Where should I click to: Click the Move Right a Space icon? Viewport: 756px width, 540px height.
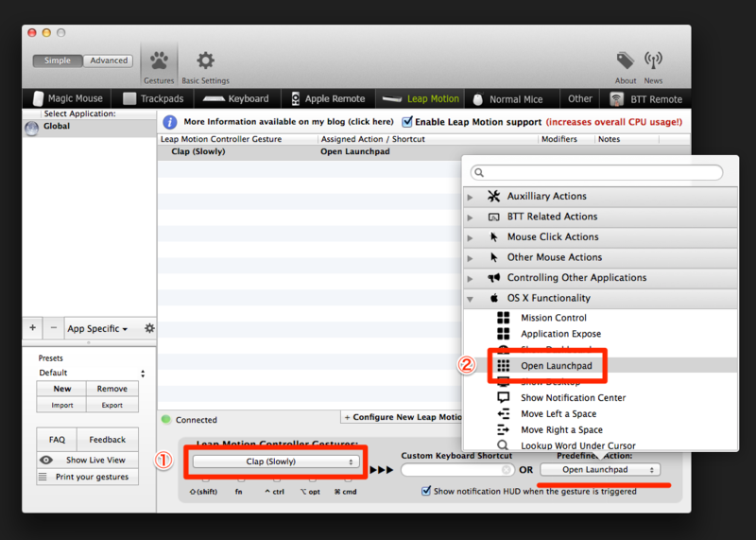click(x=504, y=429)
